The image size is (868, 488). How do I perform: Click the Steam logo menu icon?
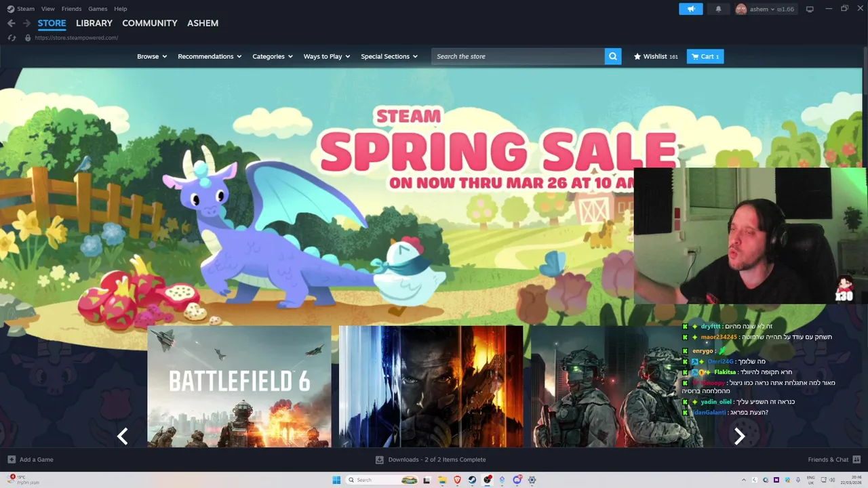[10, 9]
